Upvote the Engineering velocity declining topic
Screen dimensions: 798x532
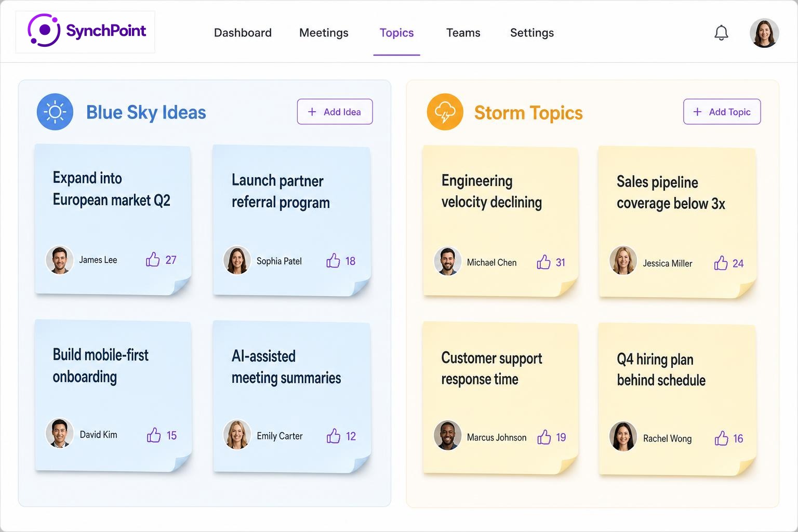[543, 262]
